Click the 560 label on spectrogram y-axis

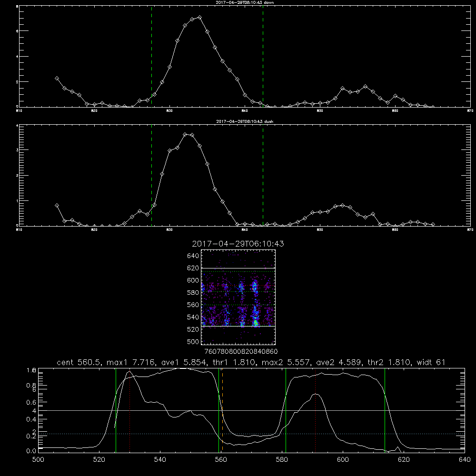[193, 305]
